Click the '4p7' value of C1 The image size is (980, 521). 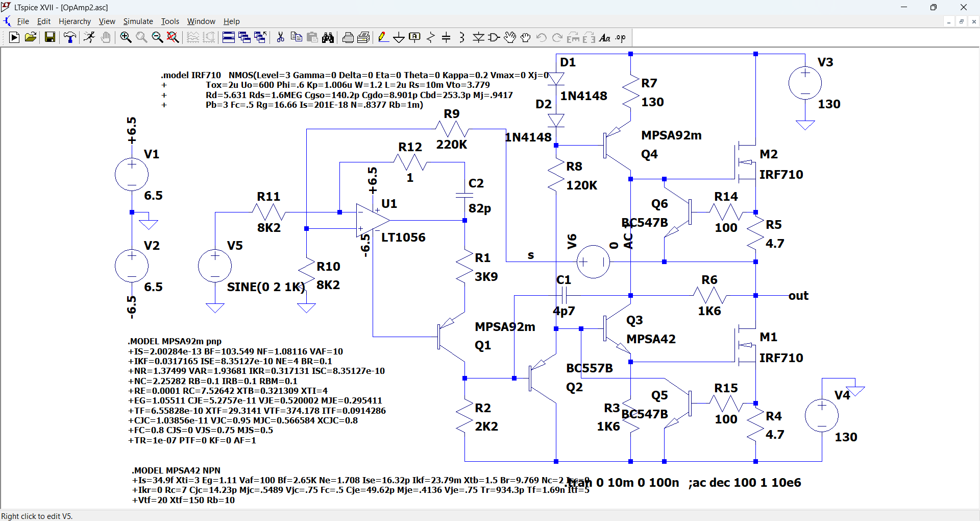[x=564, y=311]
